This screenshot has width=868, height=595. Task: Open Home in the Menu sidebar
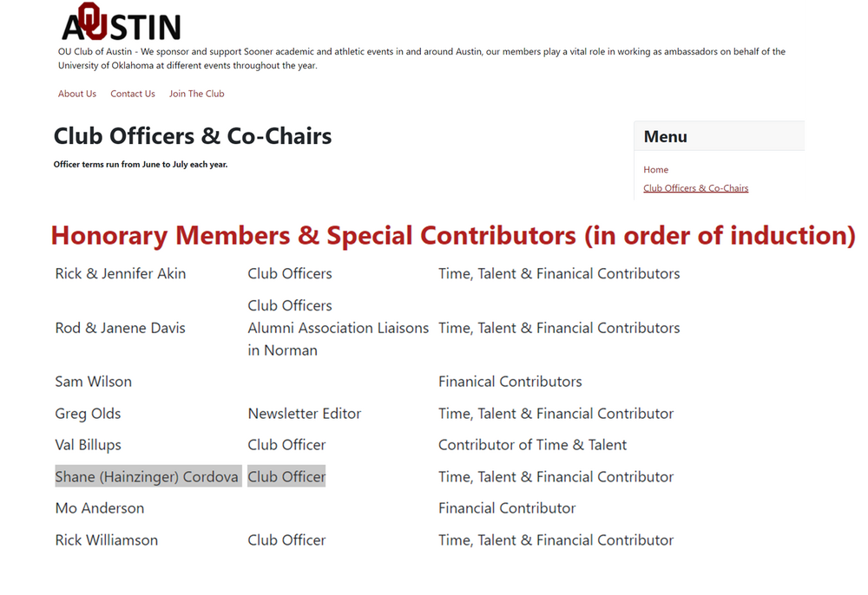656,170
